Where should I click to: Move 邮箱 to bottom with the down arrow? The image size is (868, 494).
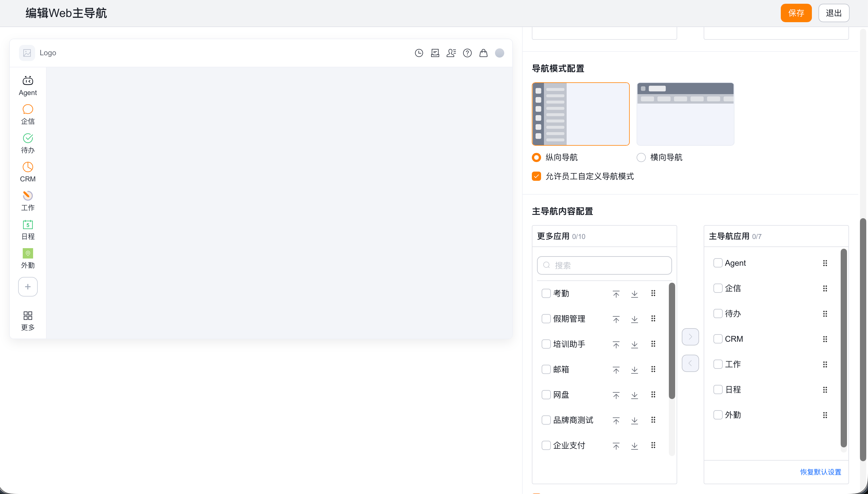pyautogui.click(x=634, y=369)
